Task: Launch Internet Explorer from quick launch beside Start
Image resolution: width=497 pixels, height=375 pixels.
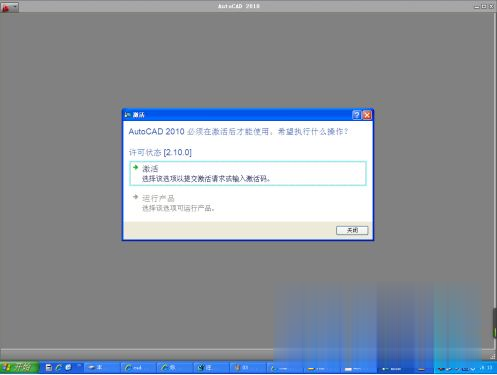Action: pyautogui.click(x=59, y=367)
